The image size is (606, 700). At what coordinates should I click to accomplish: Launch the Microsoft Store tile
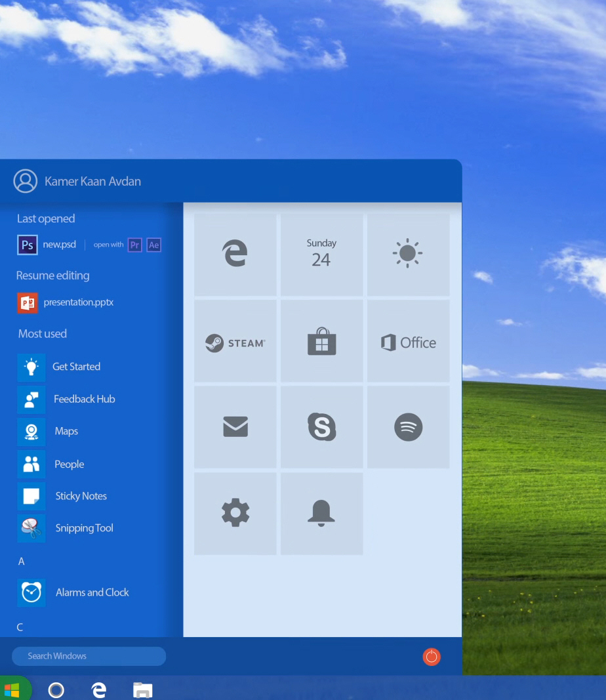(321, 341)
